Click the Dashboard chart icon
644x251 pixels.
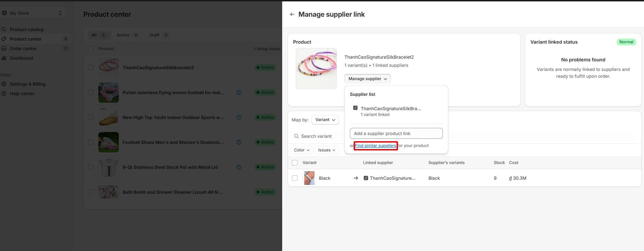4,58
